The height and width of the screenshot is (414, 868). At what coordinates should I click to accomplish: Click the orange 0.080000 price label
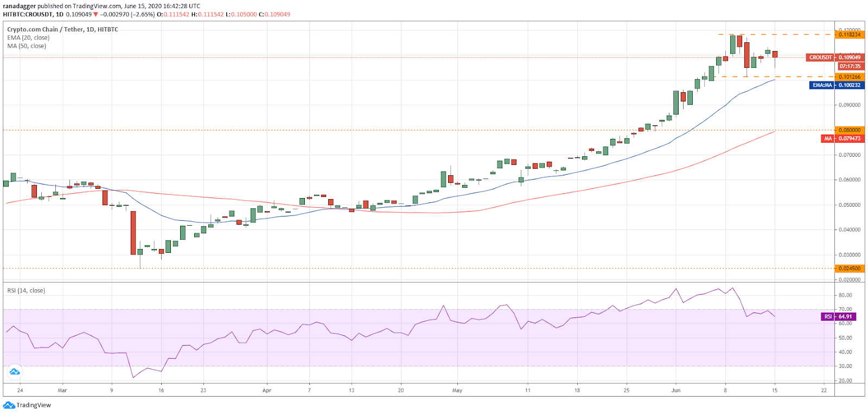click(850, 130)
